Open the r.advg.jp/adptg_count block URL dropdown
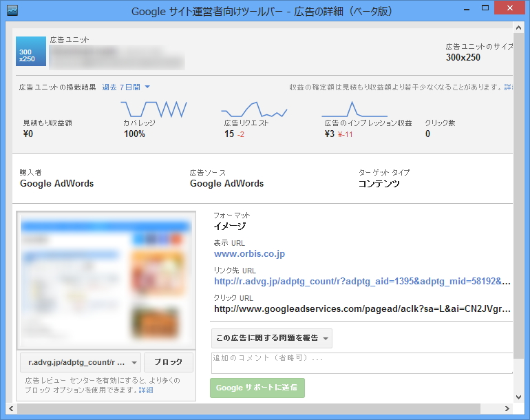The width and height of the screenshot is (530, 420). pyautogui.click(x=81, y=362)
